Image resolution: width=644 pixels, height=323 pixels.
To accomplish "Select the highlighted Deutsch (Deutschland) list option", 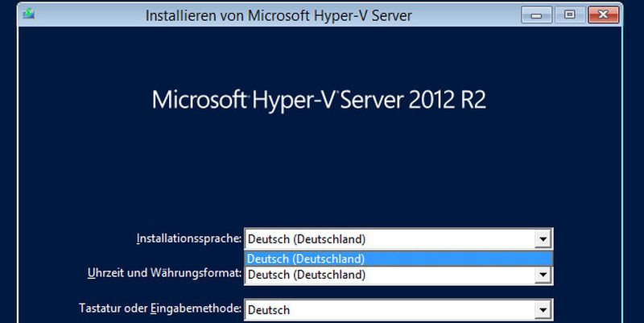I will click(398, 259).
